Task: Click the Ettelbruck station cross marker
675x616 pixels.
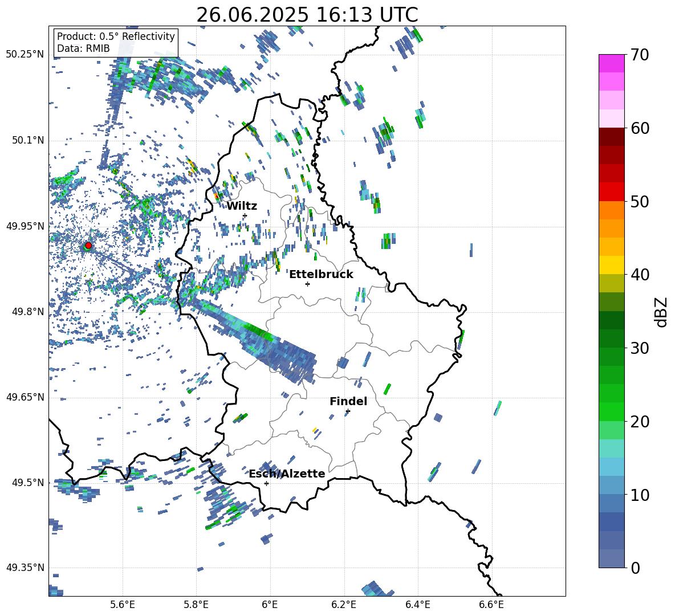Action: [x=307, y=284]
